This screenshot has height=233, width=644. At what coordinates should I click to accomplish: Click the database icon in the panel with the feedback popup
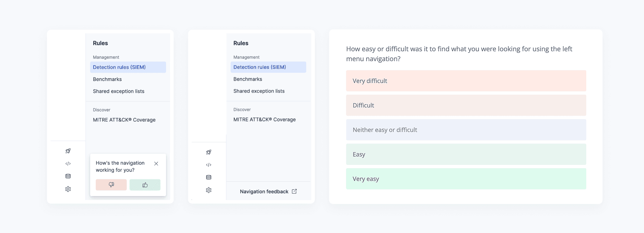click(68, 176)
